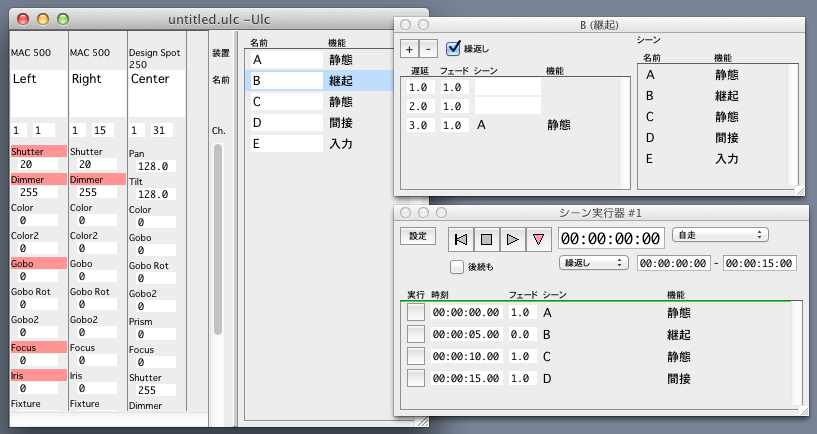Open the 自走 mode dropdown
The height and width of the screenshot is (434, 817).
point(720,235)
